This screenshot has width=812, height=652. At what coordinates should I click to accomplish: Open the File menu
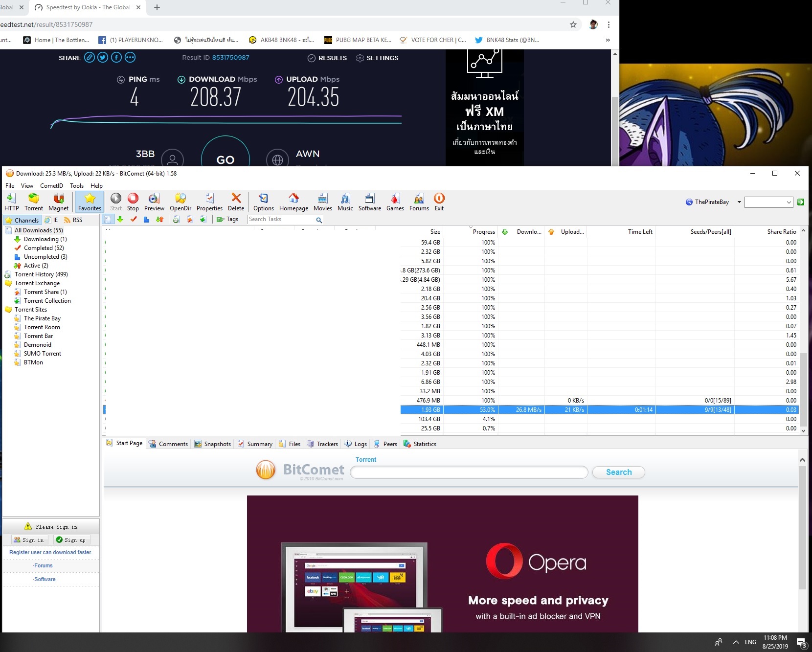10,186
